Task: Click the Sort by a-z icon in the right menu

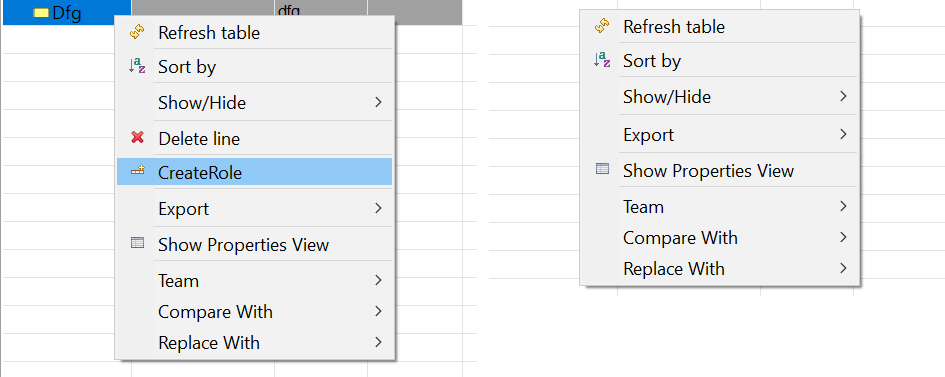Action: point(602,60)
